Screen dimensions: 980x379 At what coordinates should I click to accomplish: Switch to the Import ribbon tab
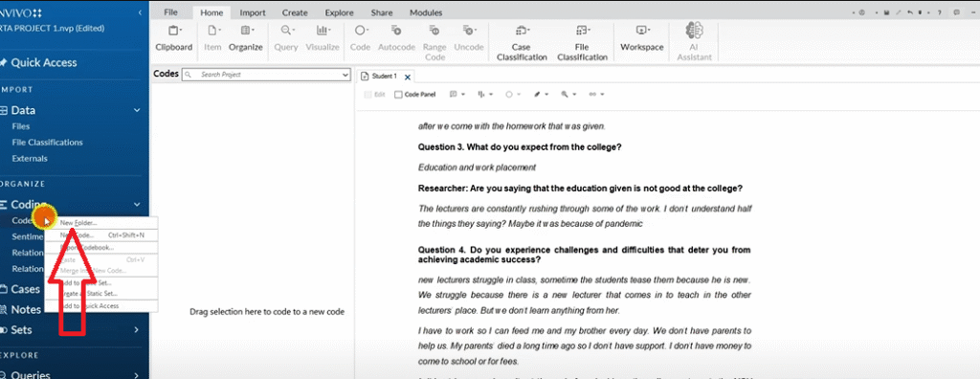click(253, 12)
